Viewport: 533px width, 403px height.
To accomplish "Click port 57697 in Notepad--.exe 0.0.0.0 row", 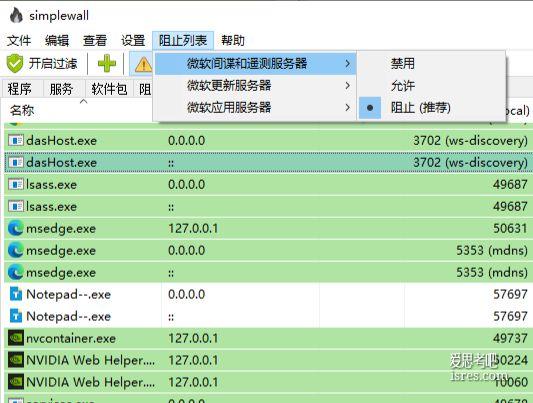I will pyautogui.click(x=510, y=294).
